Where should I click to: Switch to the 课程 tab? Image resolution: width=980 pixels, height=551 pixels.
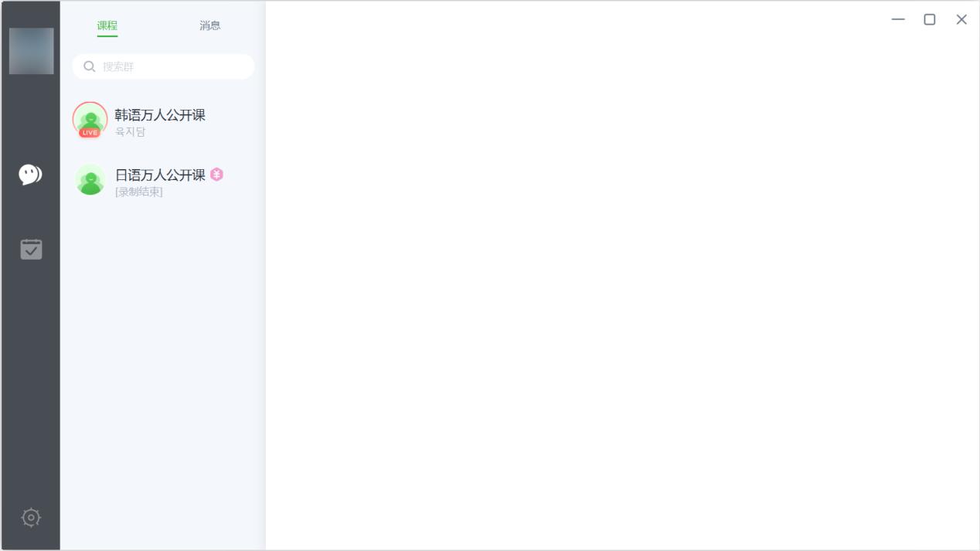click(x=107, y=26)
